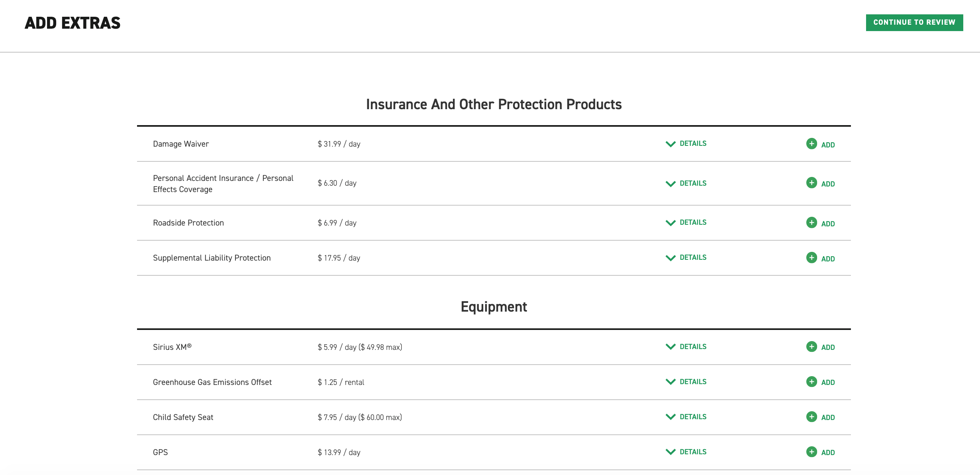Image resolution: width=980 pixels, height=475 pixels.
Task: Expand Details for Damage Waiver
Action: [x=685, y=143]
